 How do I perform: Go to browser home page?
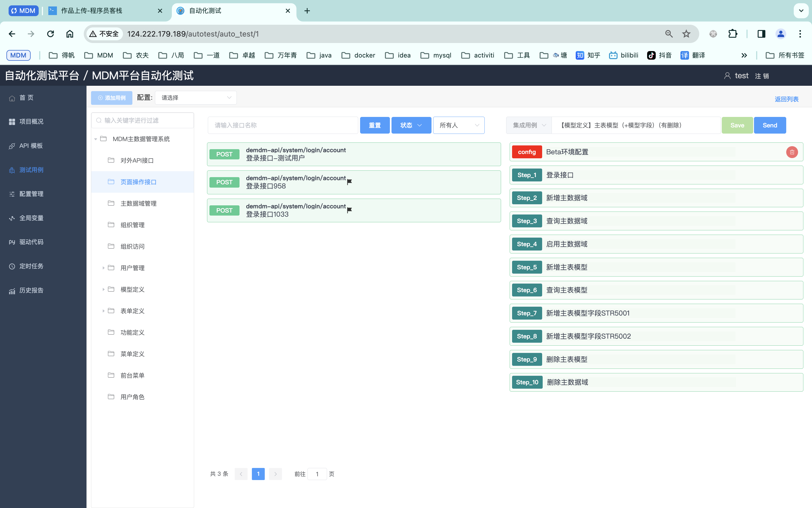(x=70, y=34)
